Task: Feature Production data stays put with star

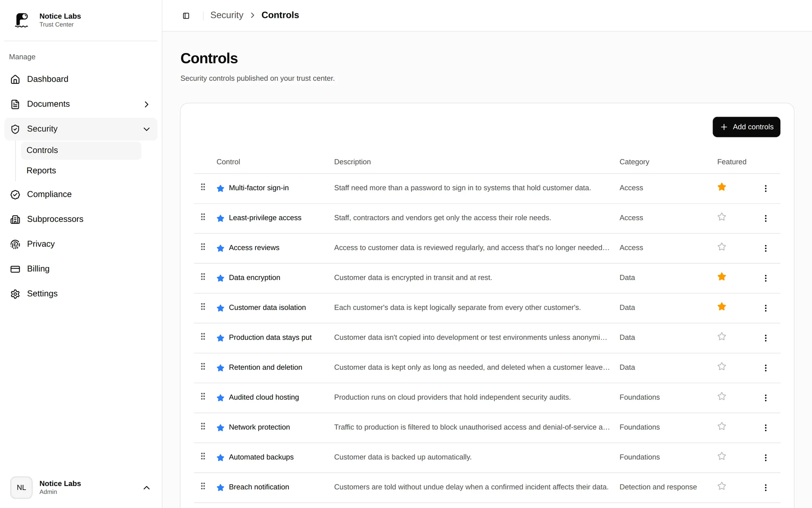Action: tap(721, 336)
